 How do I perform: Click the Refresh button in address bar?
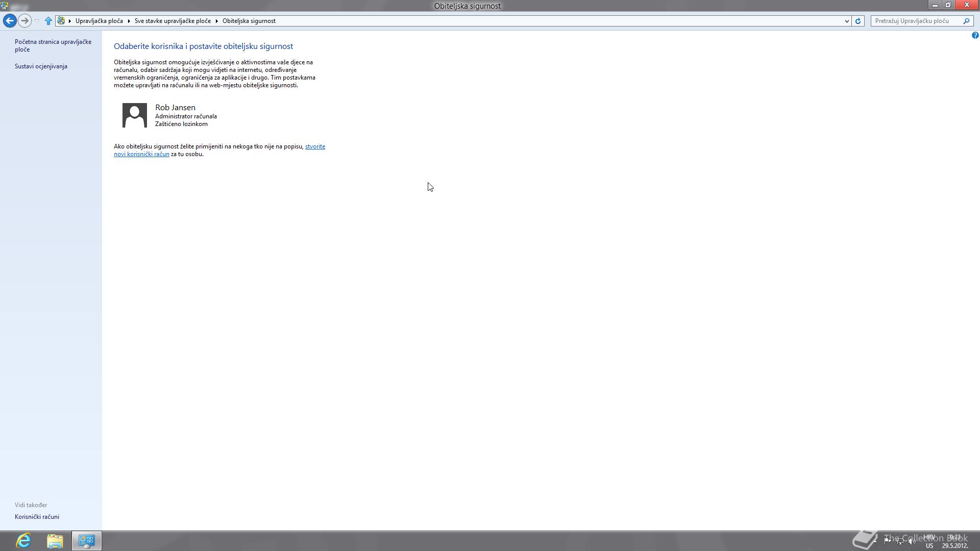pyautogui.click(x=859, y=21)
